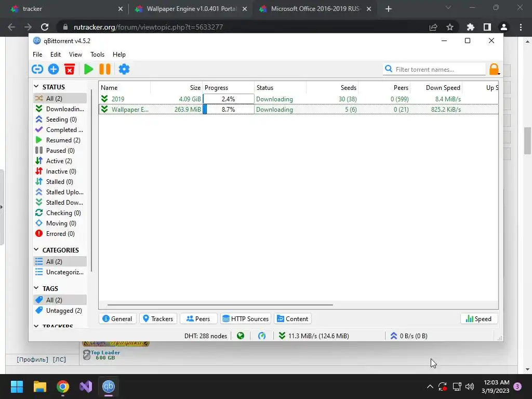
Task: Select the Resumed (2) filter
Action: click(x=60, y=140)
